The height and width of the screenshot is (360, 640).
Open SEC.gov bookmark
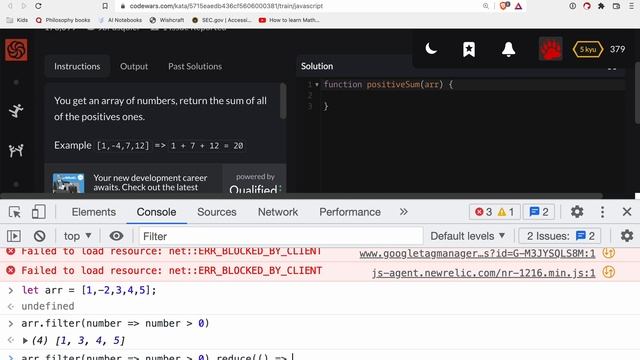pos(222,20)
